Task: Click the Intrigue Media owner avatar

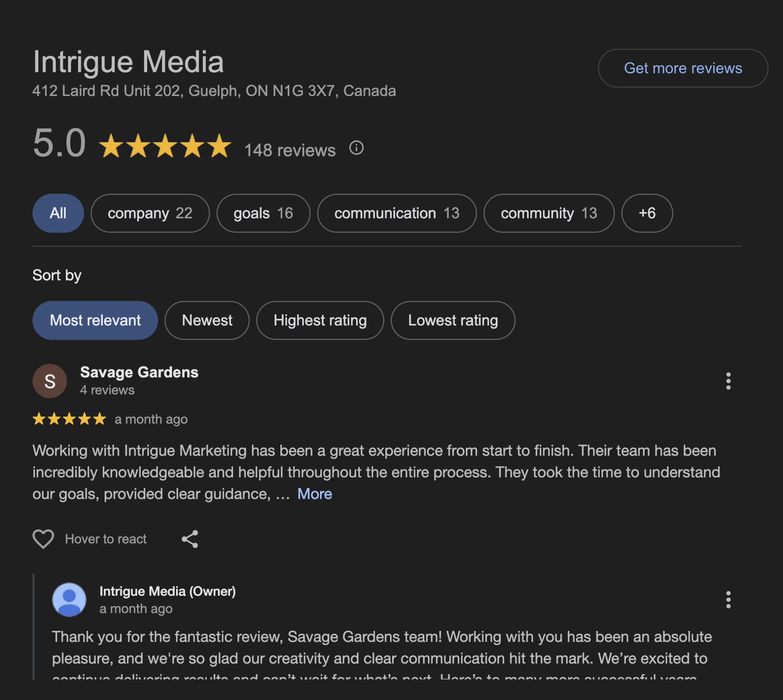Action: pos(69,600)
